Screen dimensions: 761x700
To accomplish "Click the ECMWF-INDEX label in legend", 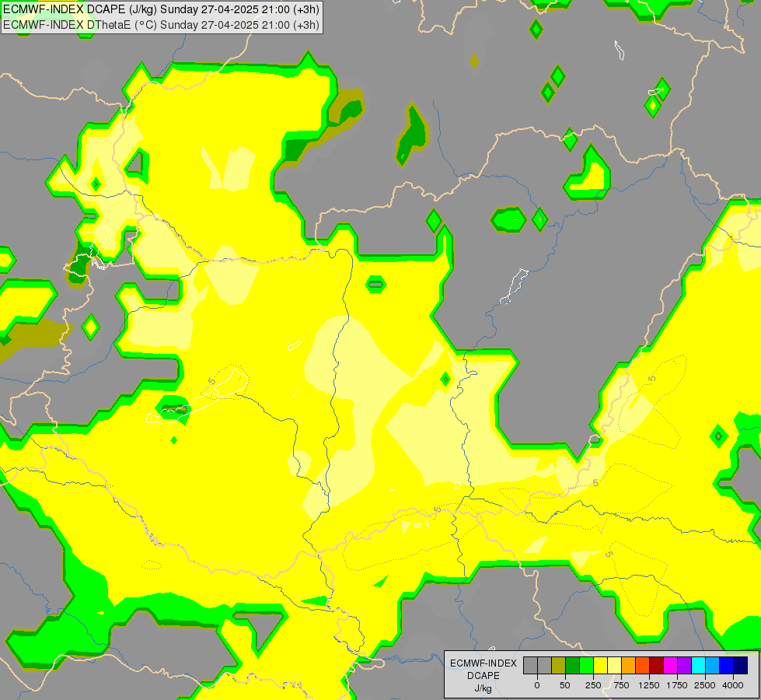I will point(483,663).
